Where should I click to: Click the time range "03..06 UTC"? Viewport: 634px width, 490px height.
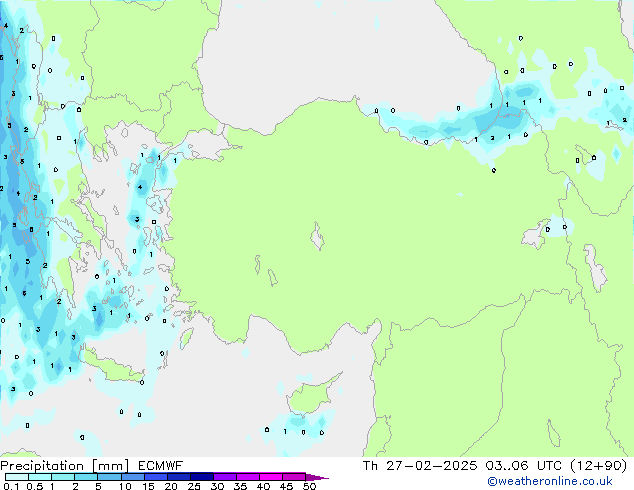tap(523, 465)
